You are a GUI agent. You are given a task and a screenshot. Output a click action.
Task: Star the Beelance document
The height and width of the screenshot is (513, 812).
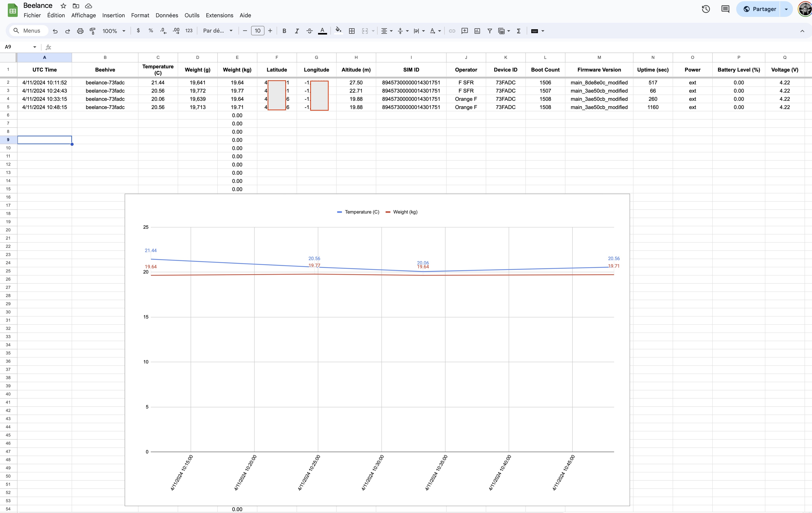[63, 6]
